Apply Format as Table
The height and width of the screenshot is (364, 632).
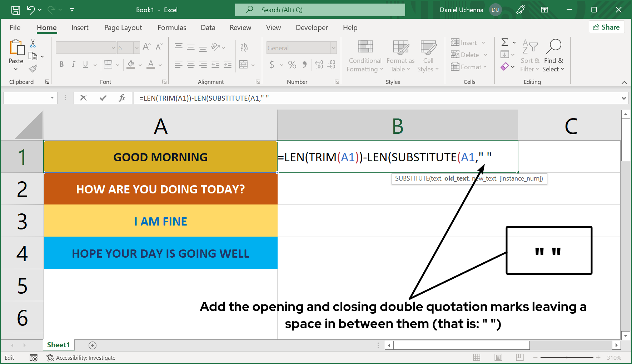(400, 56)
